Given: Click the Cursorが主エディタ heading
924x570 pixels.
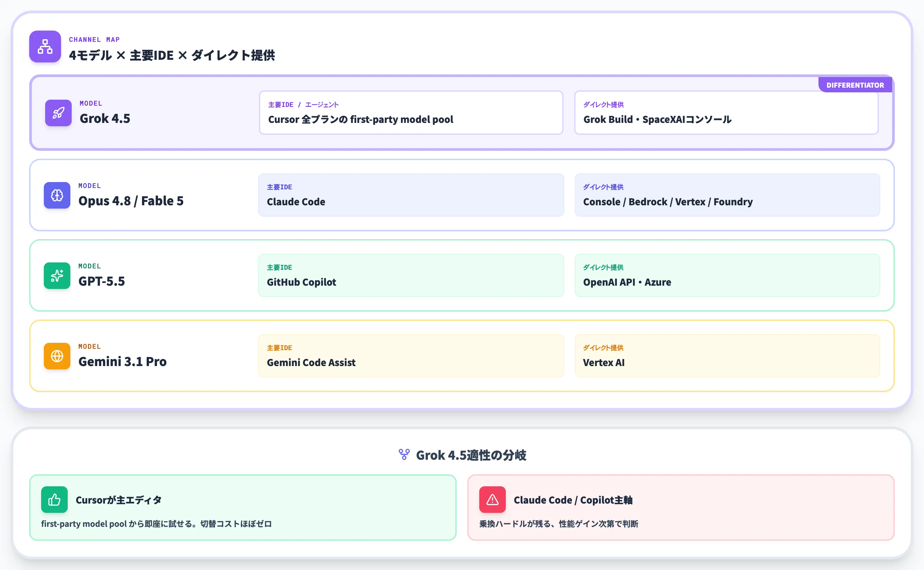Looking at the screenshot, I should 119,500.
